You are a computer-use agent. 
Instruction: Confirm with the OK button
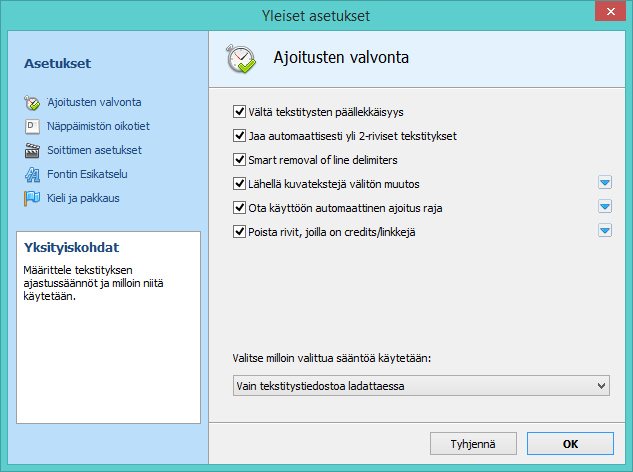(x=570, y=443)
